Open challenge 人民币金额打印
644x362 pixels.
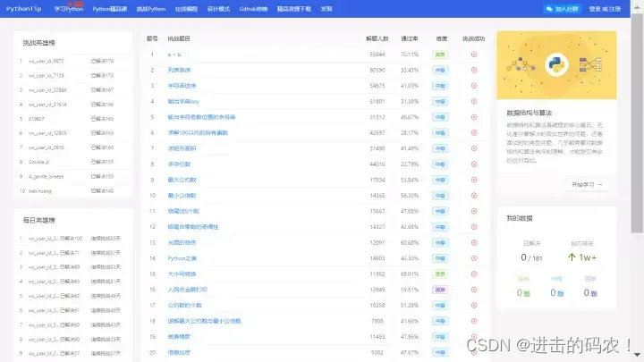tap(187, 290)
